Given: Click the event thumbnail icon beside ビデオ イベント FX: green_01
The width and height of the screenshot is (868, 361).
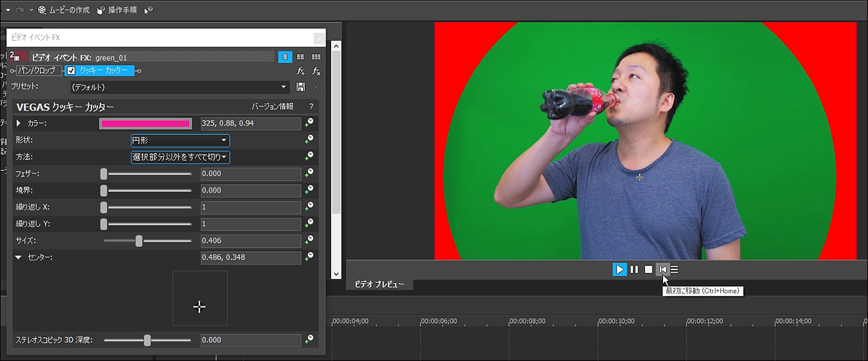Looking at the screenshot, I should click(x=18, y=57).
